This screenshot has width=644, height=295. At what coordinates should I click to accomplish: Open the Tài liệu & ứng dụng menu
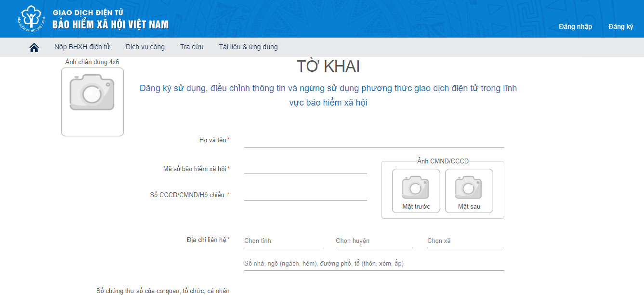[x=248, y=47]
